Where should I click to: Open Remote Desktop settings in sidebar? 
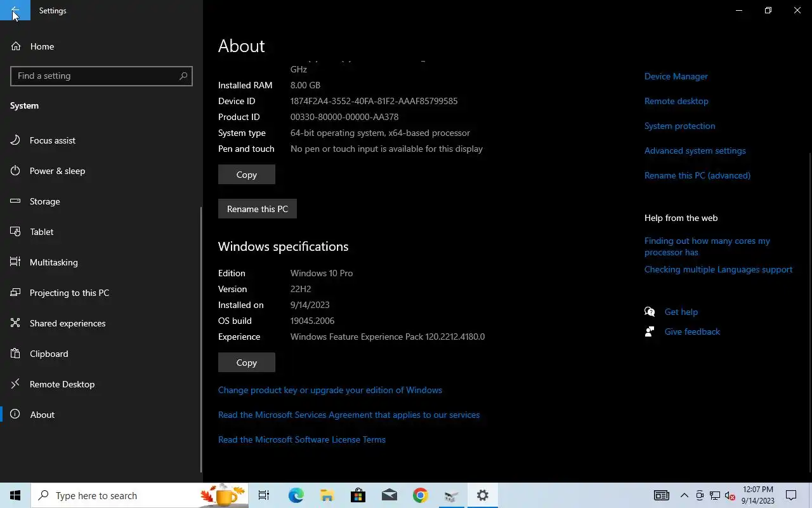tap(101, 384)
